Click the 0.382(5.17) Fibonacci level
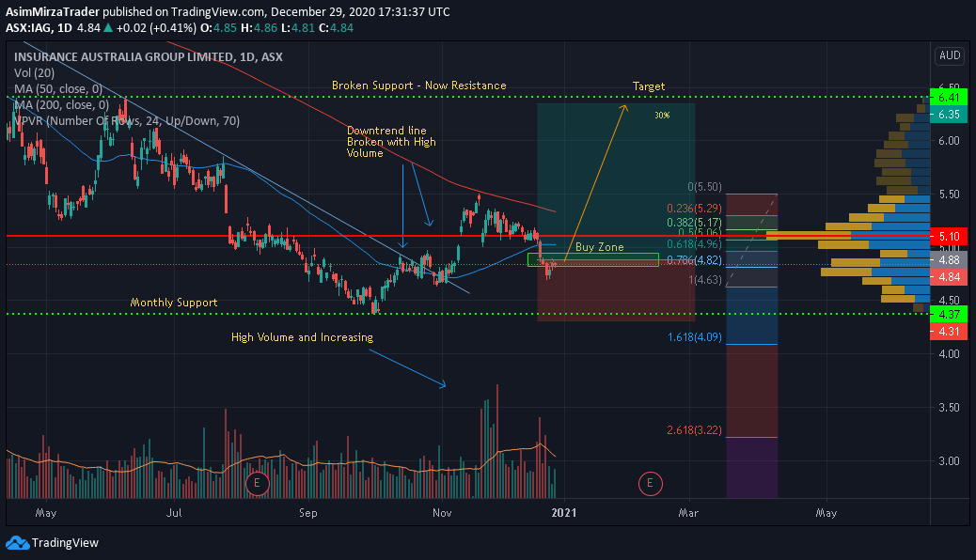The image size is (976, 560). pyautogui.click(x=694, y=222)
